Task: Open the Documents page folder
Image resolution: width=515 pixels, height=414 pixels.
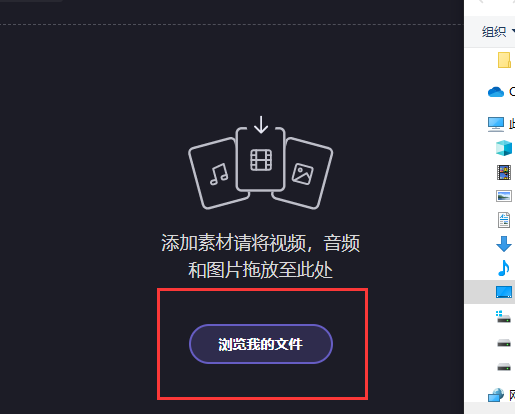Action: tap(504, 220)
